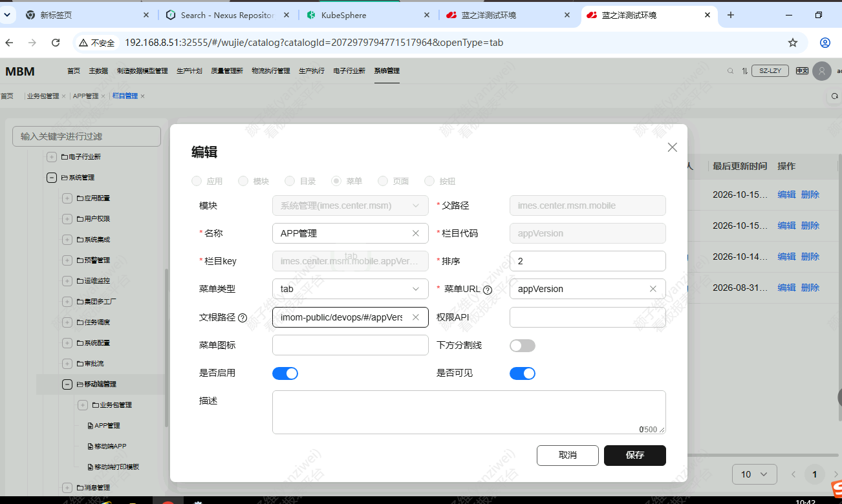842x504 pixels.
Task: Close the 栏目管理 page tab
Action: click(x=143, y=96)
